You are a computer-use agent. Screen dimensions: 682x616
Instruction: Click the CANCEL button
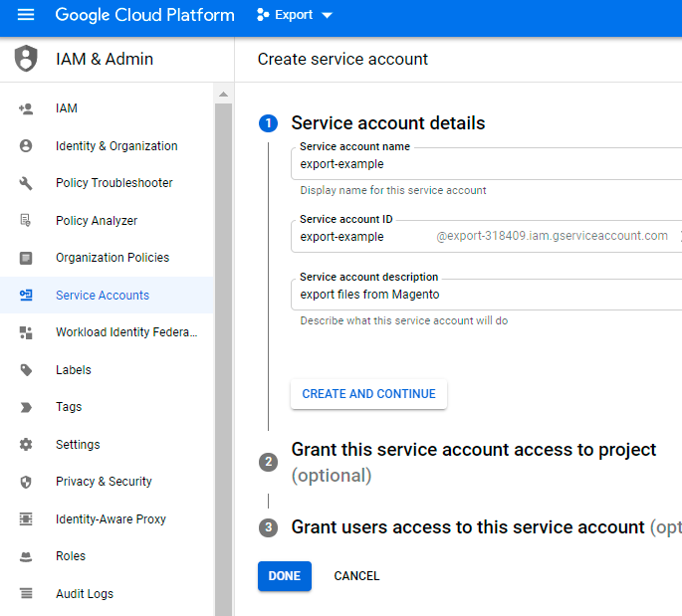[x=356, y=576]
